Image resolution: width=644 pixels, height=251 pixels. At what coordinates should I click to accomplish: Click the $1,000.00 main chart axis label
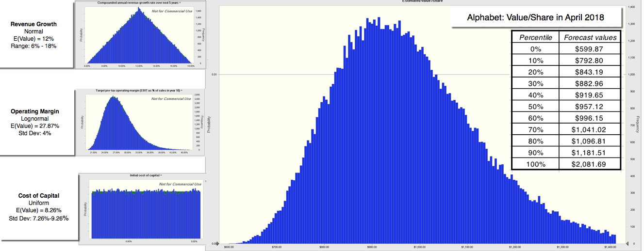(420, 247)
